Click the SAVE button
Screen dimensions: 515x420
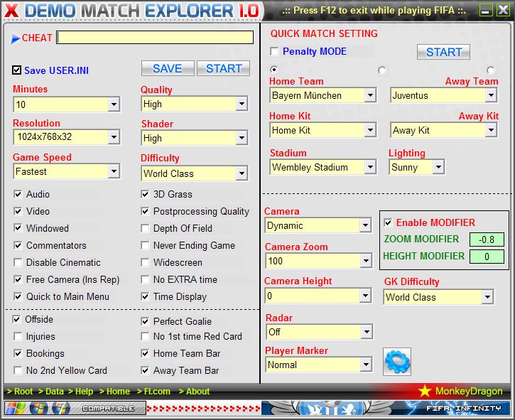pyautogui.click(x=168, y=68)
